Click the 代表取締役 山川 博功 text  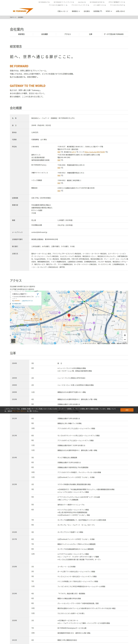39,140
